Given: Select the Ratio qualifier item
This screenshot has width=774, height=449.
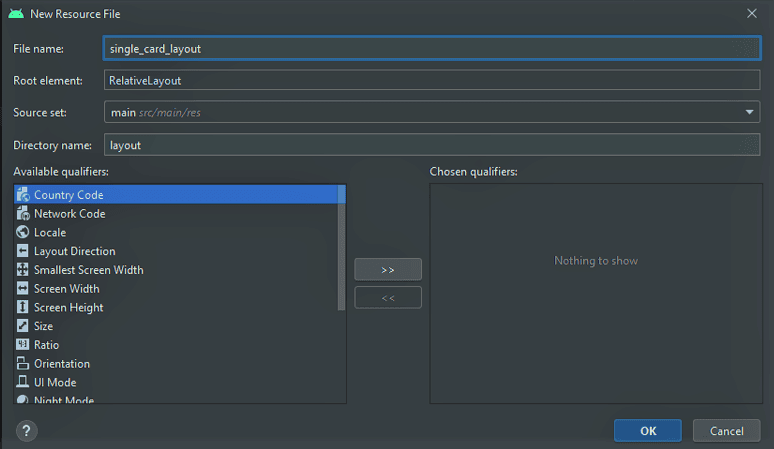Looking at the screenshot, I should (x=46, y=345).
